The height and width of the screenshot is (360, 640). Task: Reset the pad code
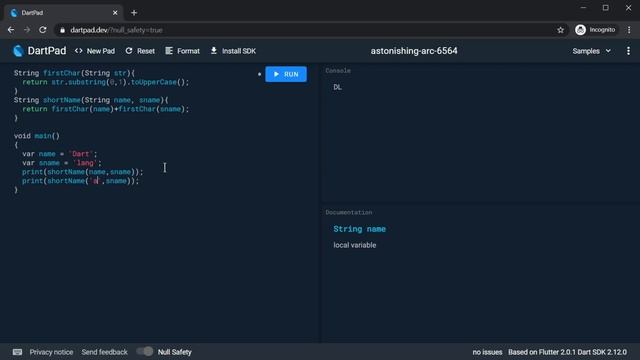point(140,51)
